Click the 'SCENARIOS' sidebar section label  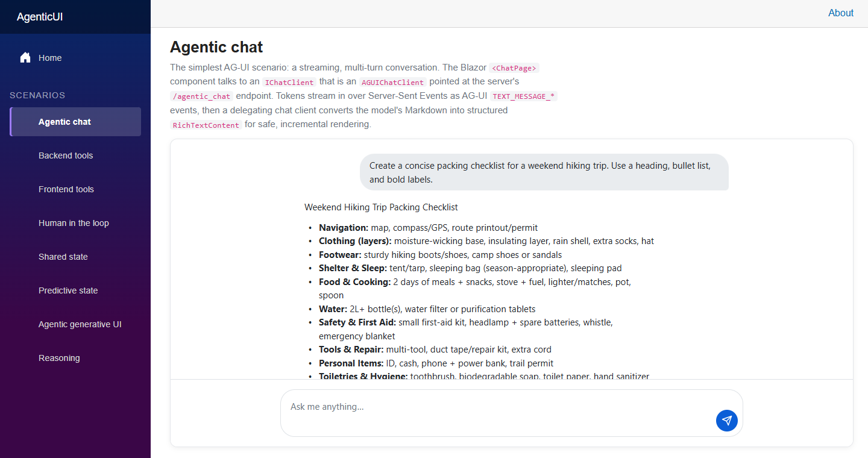pos(37,95)
